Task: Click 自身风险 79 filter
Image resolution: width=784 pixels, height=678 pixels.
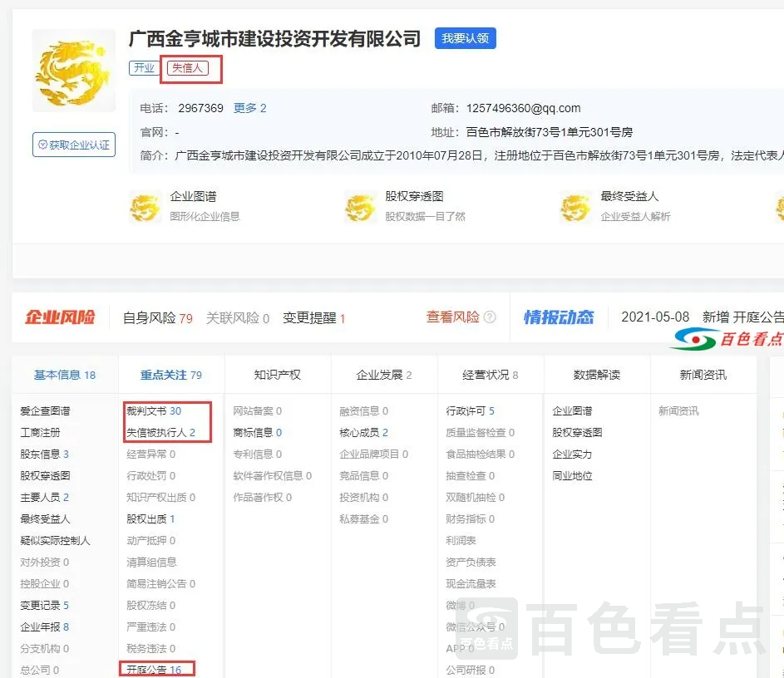Action: coord(157,318)
